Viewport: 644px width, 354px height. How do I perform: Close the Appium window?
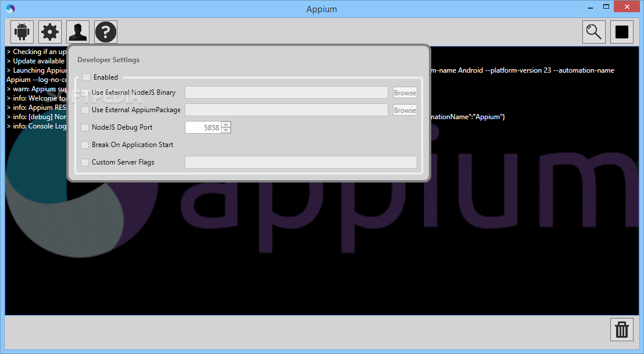click(x=627, y=6)
